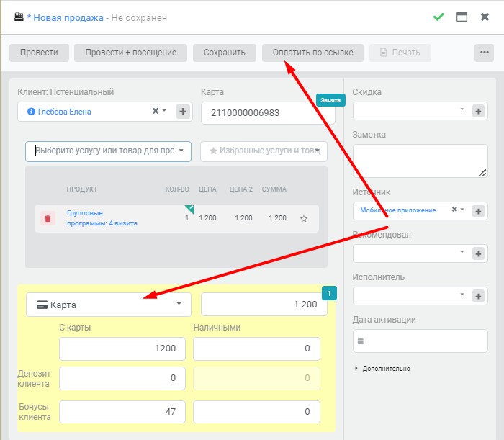Clear the selected client with X
This screenshot has height=440, width=504.
pyautogui.click(x=156, y=111)
